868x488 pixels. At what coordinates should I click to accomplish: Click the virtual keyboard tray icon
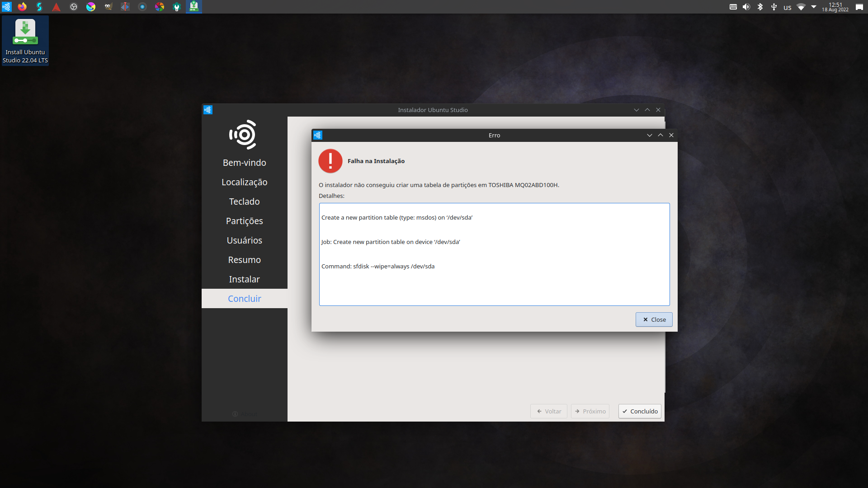pyautogui.click(x=733, y=7)
